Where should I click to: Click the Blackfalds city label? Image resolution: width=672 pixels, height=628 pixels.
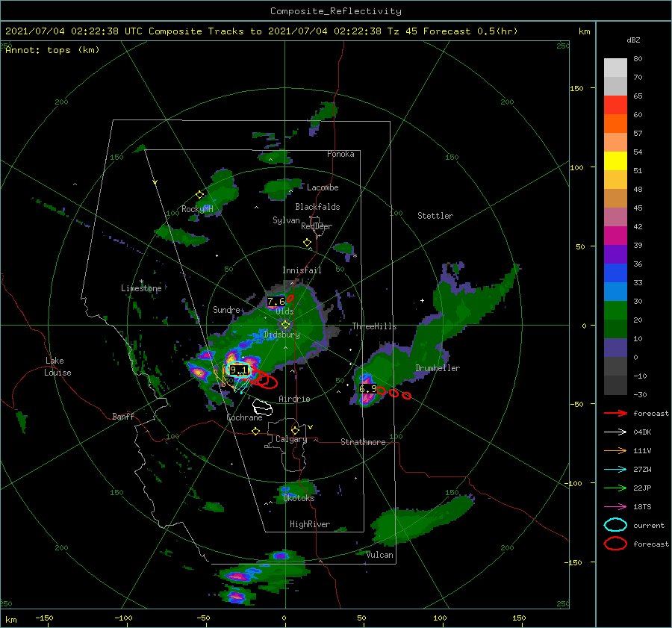317,207
